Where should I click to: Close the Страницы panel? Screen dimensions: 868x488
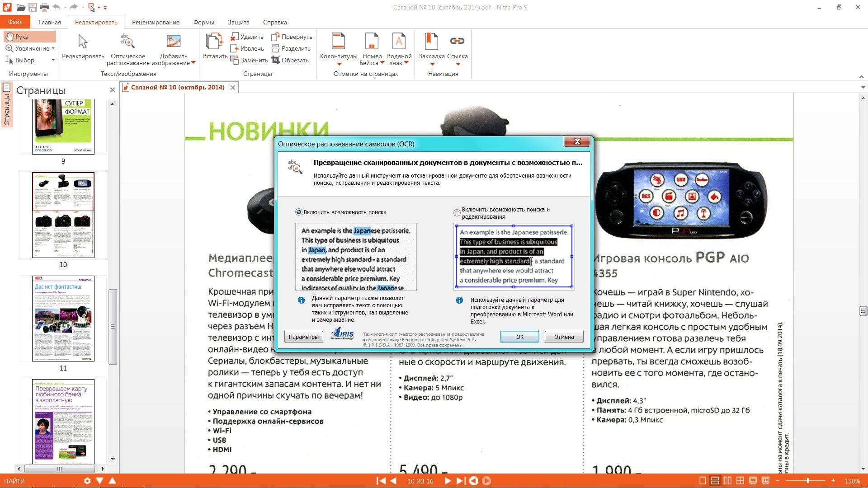tap(113, 90)
